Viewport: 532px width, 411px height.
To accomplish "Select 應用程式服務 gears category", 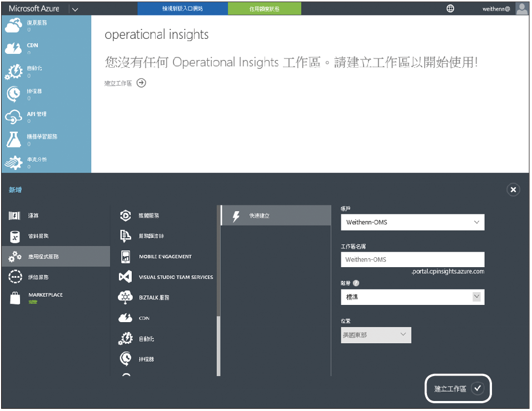I will (x=56, y=257).
